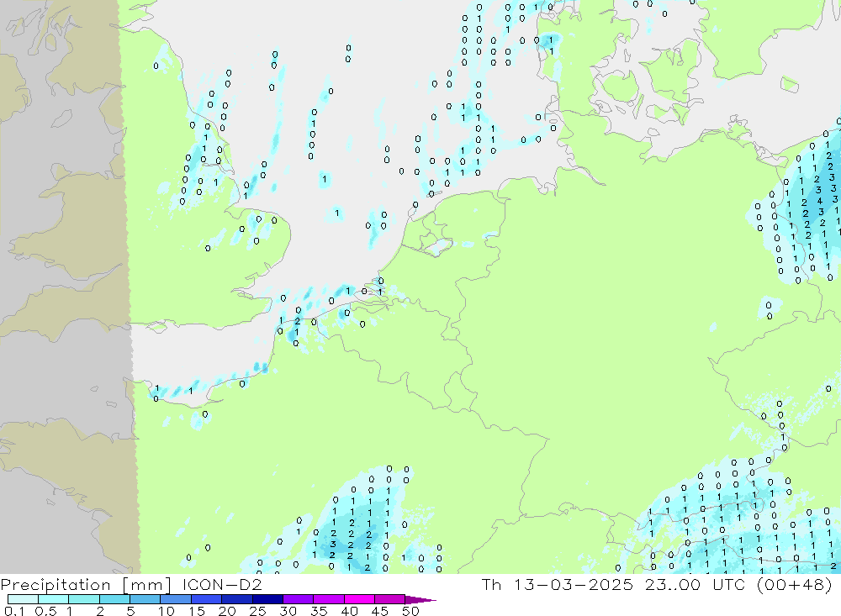
Task: Click the 'Precipitation' title text
Action: pyautogui.click(x=56, y=584)
